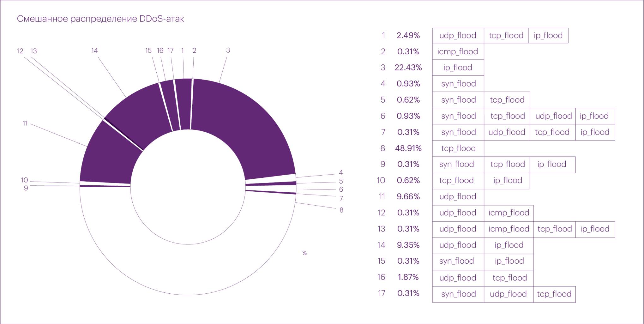Select the chart title Смешанное распределение DDoS-атак
This screenshot has height=324, width=644.
point(100,19)
